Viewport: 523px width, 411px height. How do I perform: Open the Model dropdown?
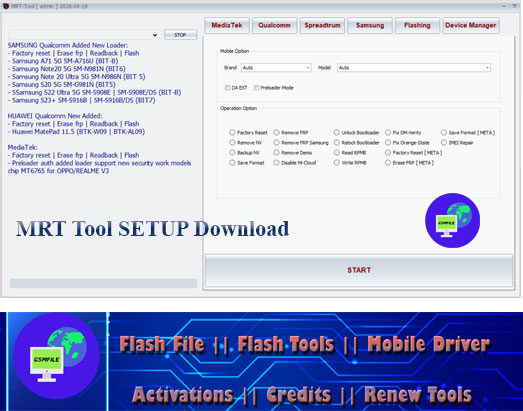[414, 68]
